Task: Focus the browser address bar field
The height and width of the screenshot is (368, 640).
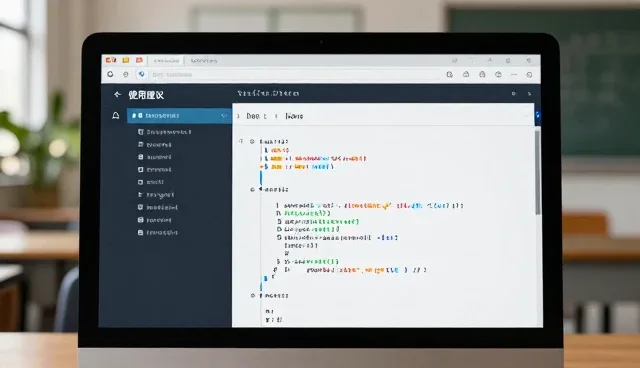Action: (x=294, y=75)
